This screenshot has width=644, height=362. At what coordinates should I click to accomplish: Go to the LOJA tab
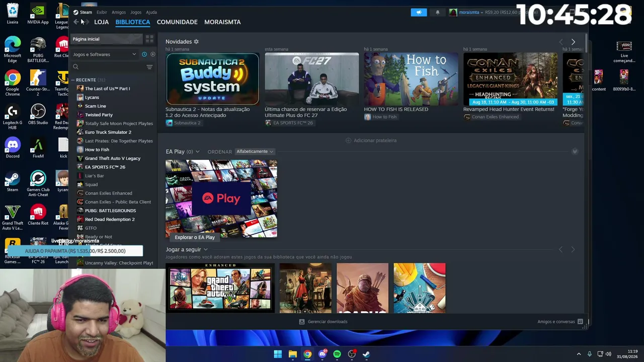(x=101, y=22)
